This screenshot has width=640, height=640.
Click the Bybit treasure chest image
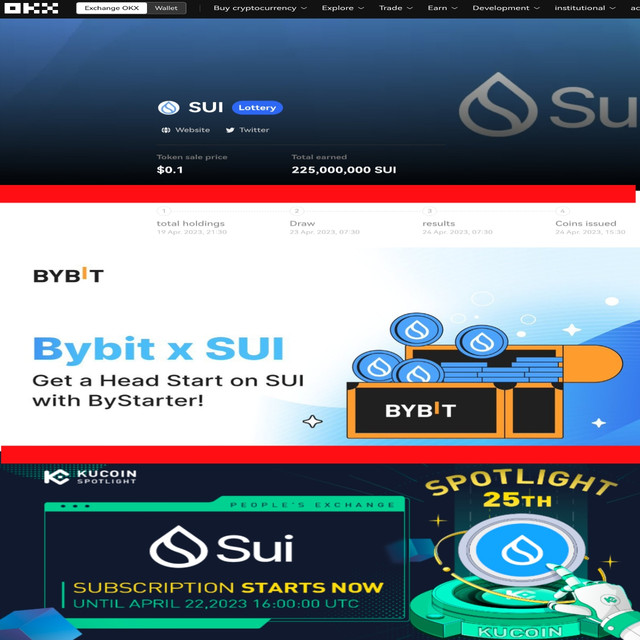point(484,376)
